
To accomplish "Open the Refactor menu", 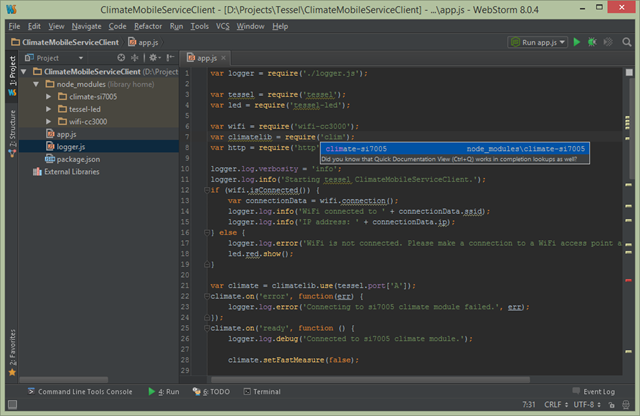I will point(148,25).
